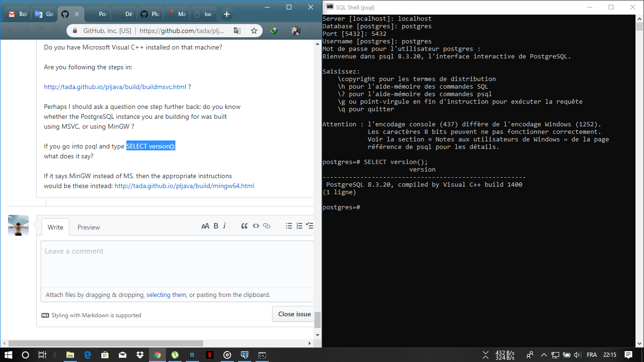Insert inline code formatting
The width and height of the screenshot is (644, 362).
tap(256, 226)
